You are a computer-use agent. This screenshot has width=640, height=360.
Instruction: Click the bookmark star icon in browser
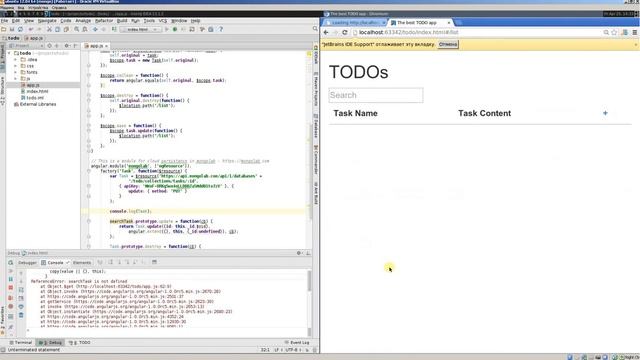click(614, 32)
